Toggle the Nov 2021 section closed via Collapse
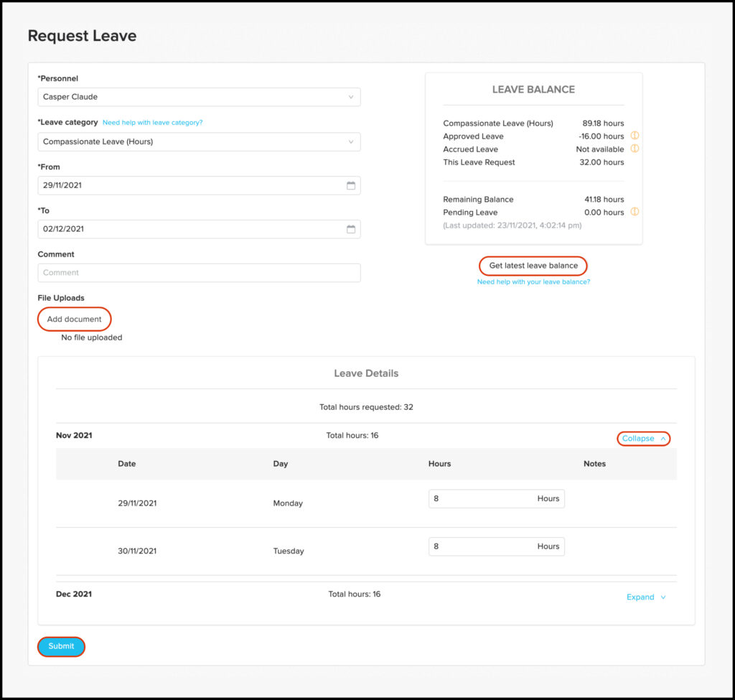 642,438
